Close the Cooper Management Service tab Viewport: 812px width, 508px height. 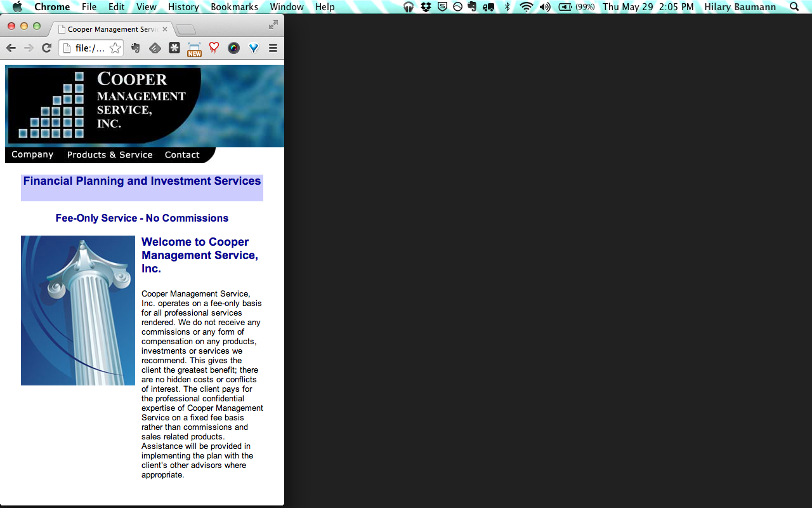(x=165, y=29)
